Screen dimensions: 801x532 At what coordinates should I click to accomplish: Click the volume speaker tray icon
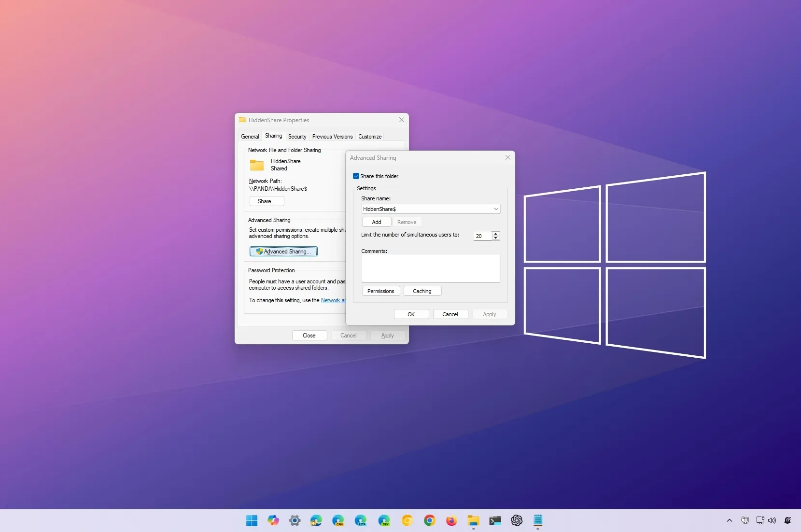coord(772,520)
